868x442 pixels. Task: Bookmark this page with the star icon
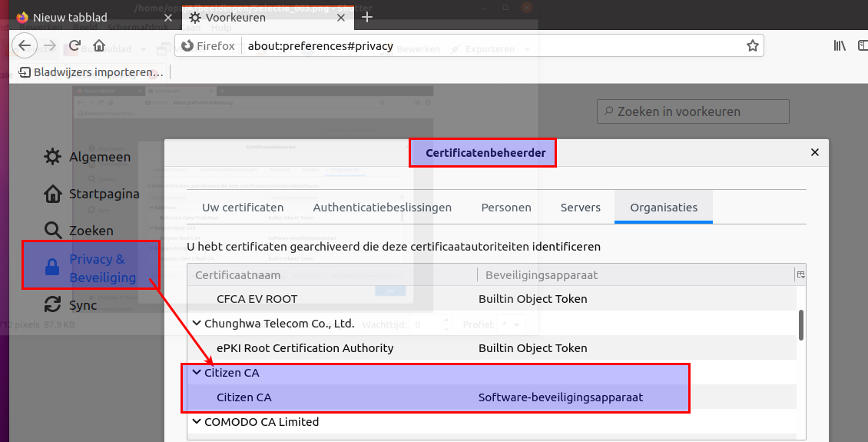pos(752,46)
